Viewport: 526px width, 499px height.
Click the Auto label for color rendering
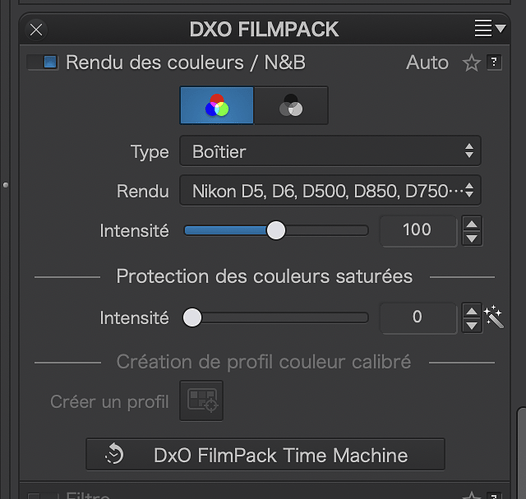(427, 63)
